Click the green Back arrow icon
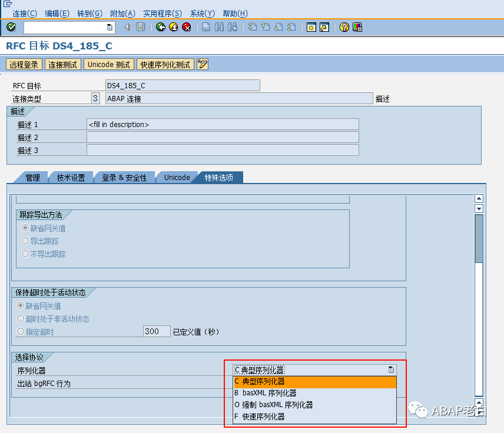504x433 pixels. (160, 27)
